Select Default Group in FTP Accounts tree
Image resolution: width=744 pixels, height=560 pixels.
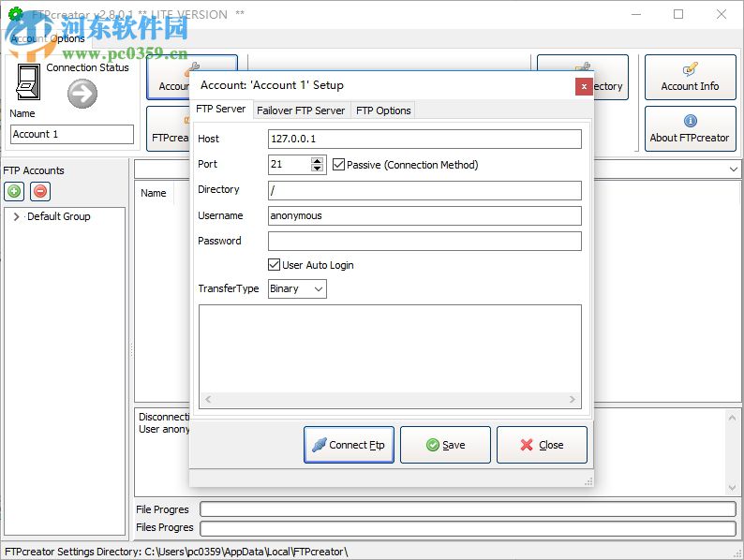pos(59,216)
